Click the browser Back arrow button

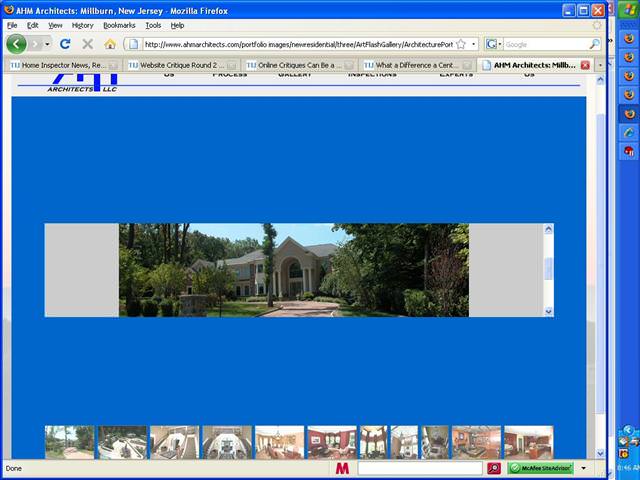pos(16,44)
